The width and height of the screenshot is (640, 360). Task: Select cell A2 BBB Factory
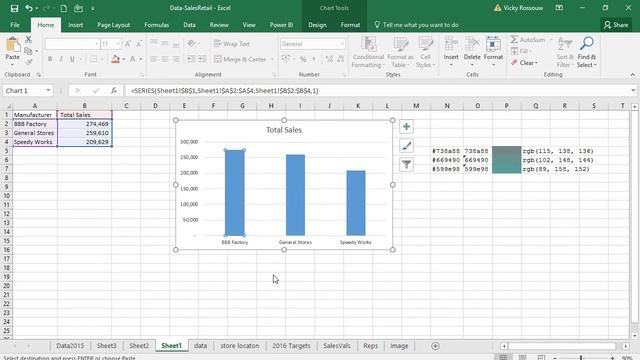click(x=35, y=124)
